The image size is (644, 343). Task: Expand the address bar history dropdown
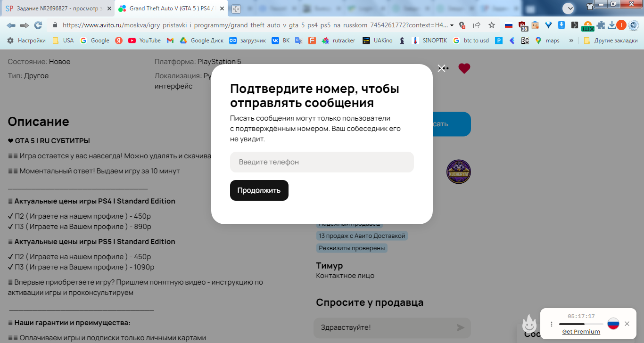(x=452, y=25)
